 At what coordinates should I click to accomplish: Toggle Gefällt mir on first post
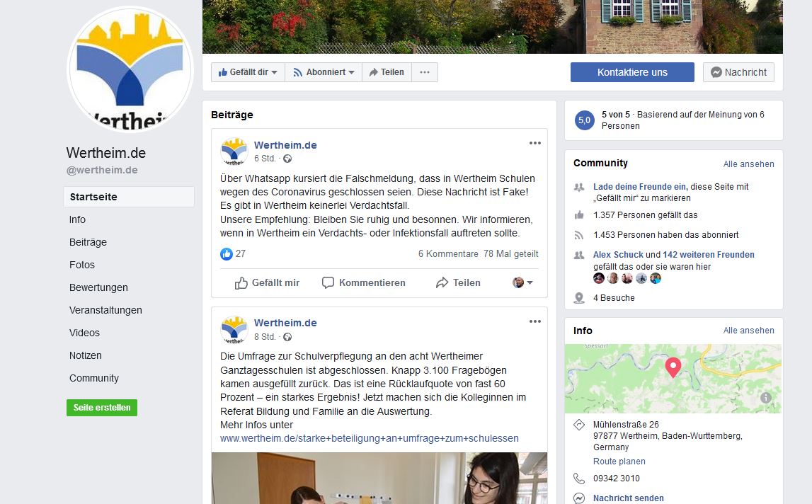267,283
